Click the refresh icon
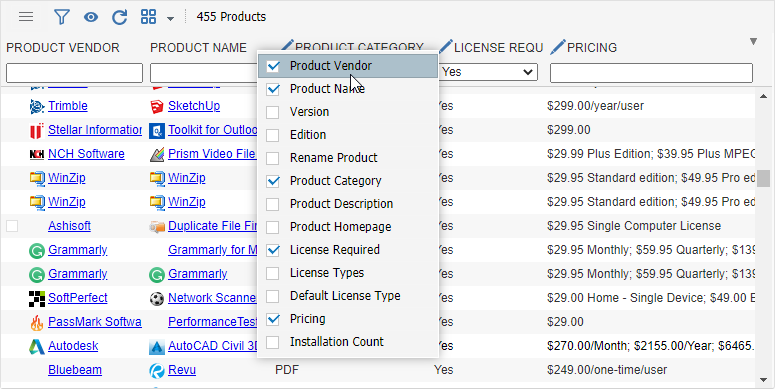 point(120,17)
